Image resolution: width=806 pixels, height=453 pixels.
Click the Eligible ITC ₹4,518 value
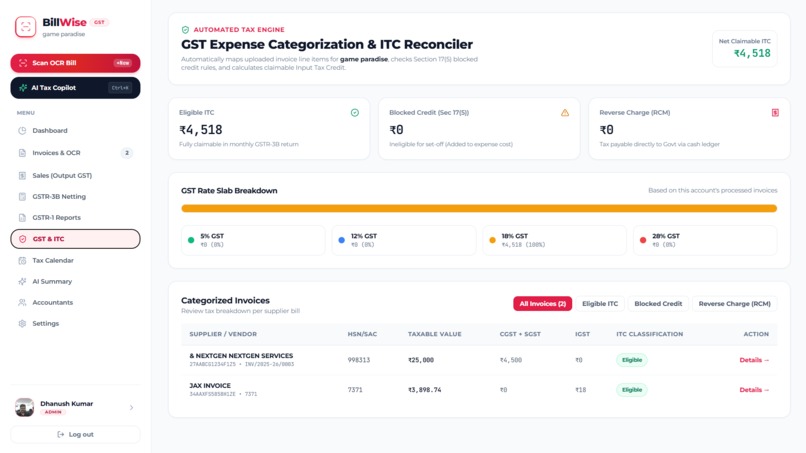tap(201, 130)
